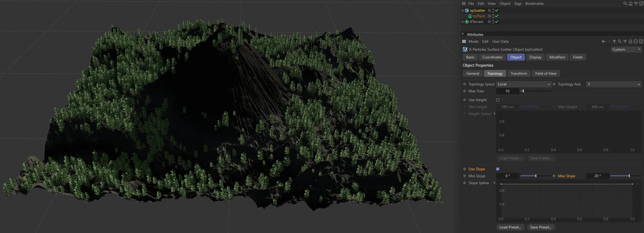This screenshot has width=644, height=233.
Task: Open the Tags menu
Action: pyautogui.click(x=518, y=3)
